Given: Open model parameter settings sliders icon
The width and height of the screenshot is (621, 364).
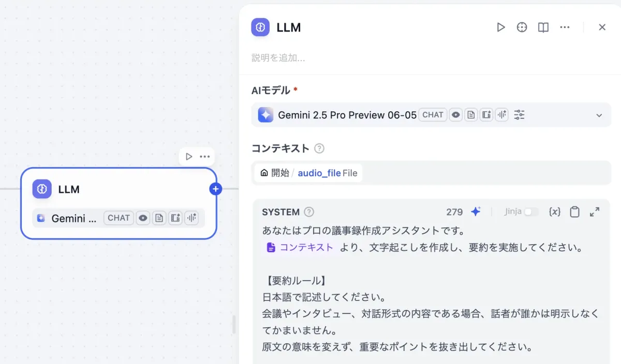Looking at the screenshot, I should (x=519, y=115).
